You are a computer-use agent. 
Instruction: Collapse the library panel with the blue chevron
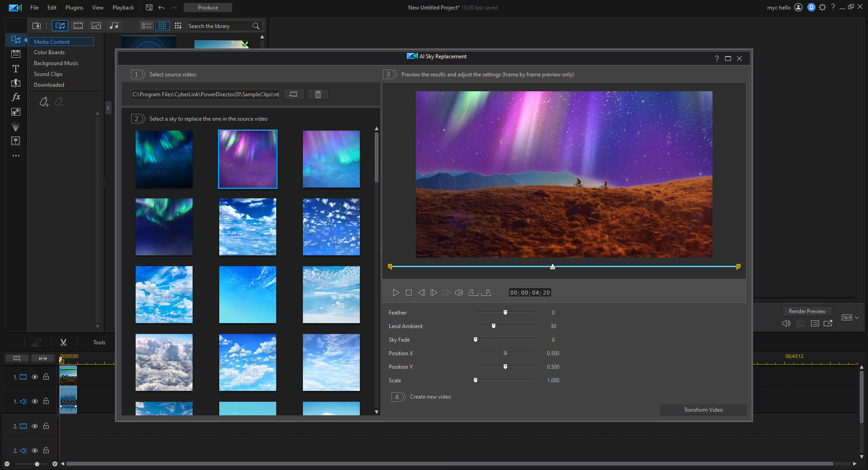(x=108, y=108)
